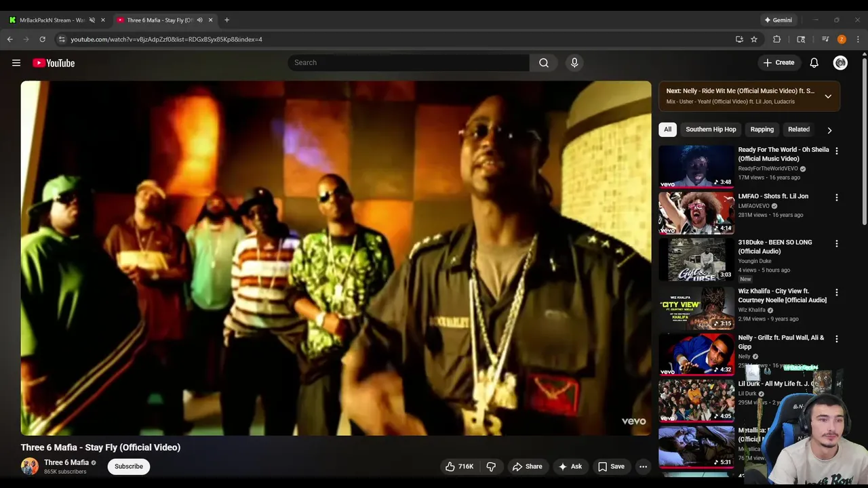Click Next: Nelly Ride Wit Me text
Screen dimensions: 868x488
741,91
